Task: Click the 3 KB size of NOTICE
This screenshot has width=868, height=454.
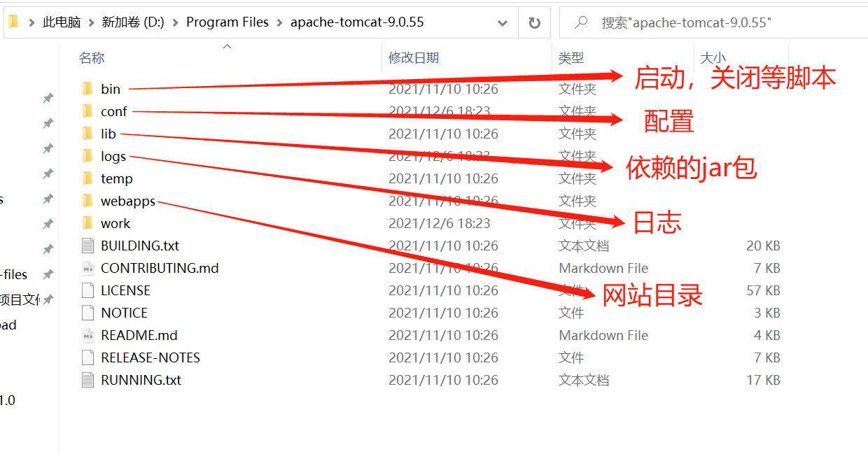Action: click(x=767, y=313)
